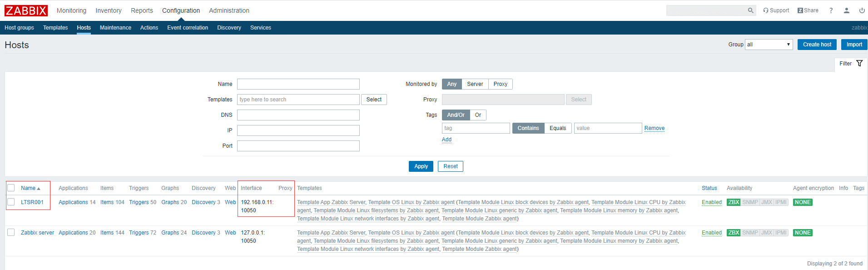868x270 pixels.
Task: Click the search magnifier icon
Action: pyautogui.click(x=750, y=10)
